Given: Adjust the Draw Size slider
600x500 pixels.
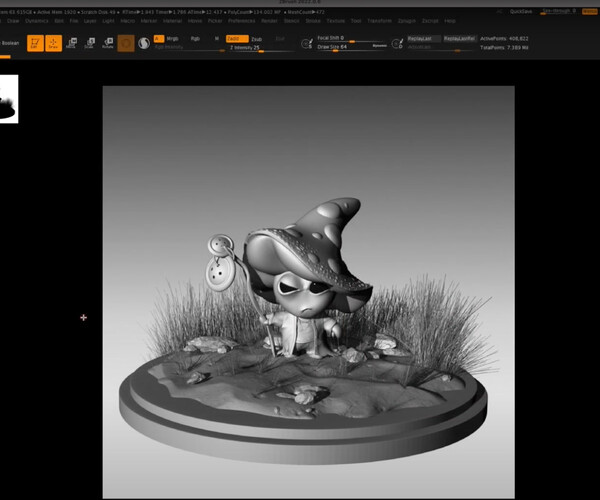Looking at the screenshot, I should coord(344,47).
